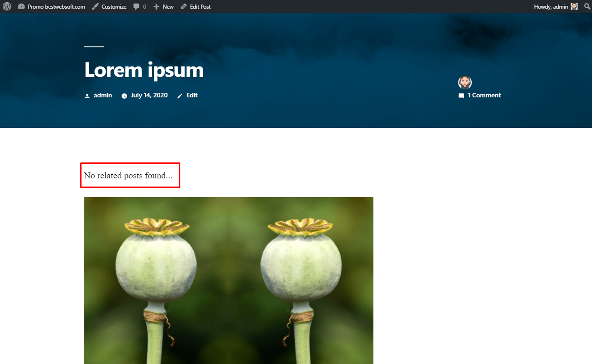This screenshot has height=364, width=592.
Task: Click the clock icon beside the post date
Action: 124,96
